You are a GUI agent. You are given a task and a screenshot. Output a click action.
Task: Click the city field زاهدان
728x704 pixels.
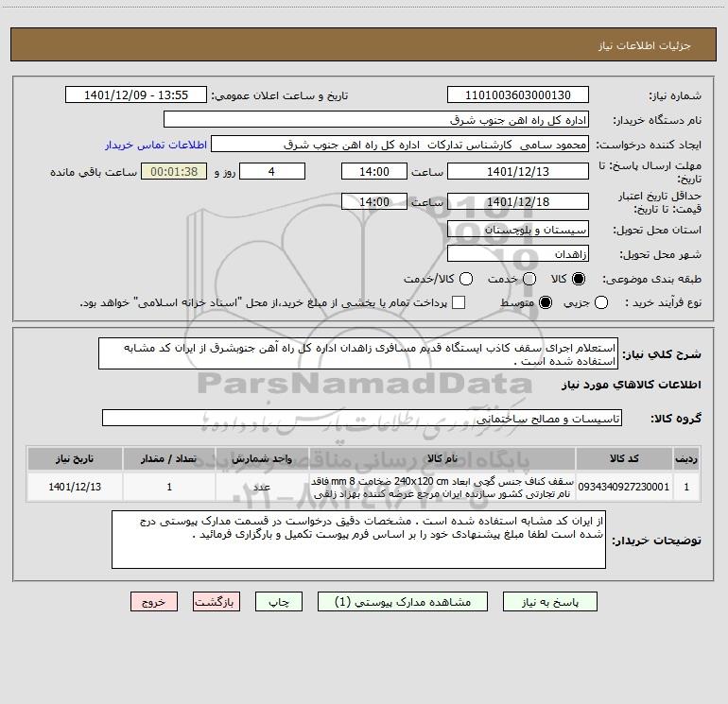518,254
